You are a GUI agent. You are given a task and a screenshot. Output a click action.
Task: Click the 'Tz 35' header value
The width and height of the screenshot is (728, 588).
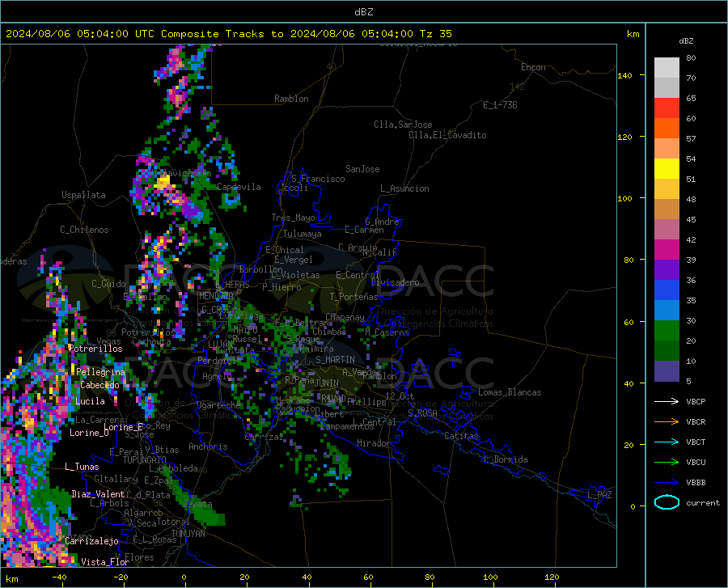435,34
